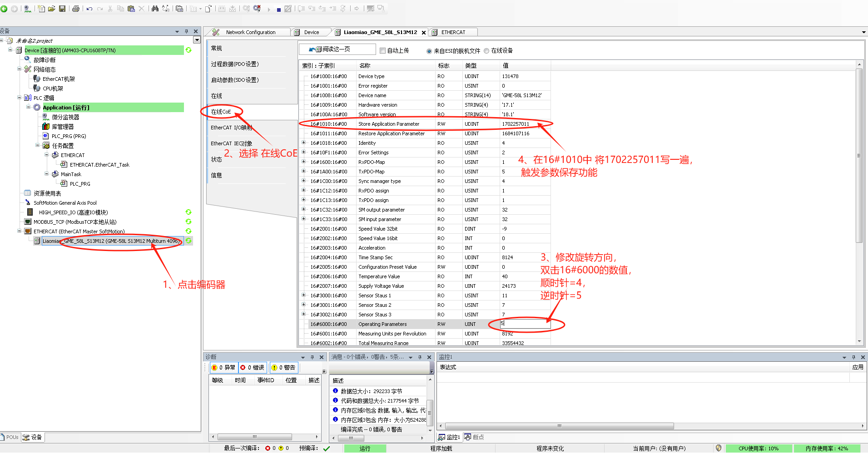The width and height of the screenshot is (868, 453).
Task: Click the watch panel horizontal scrollbar
Action: coord(559,426)
